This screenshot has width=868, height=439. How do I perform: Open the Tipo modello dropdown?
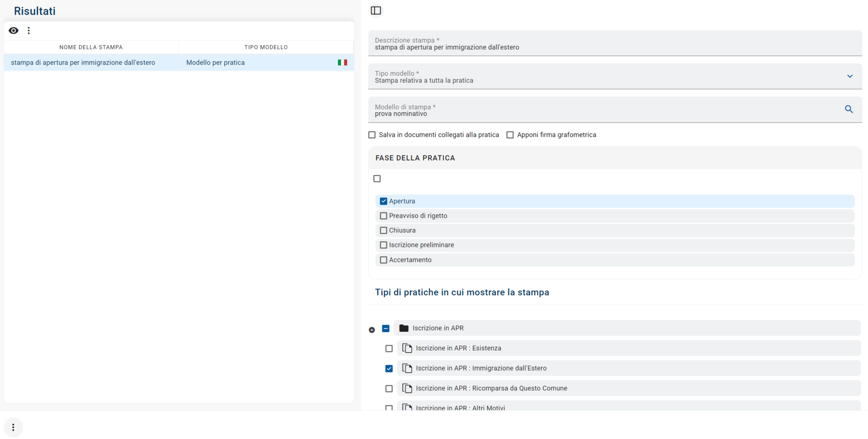[x=850, y=77]
